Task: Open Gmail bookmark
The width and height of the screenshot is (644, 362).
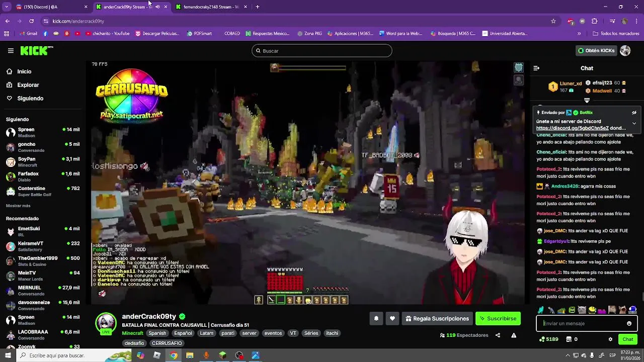Action: click(28, 34)
